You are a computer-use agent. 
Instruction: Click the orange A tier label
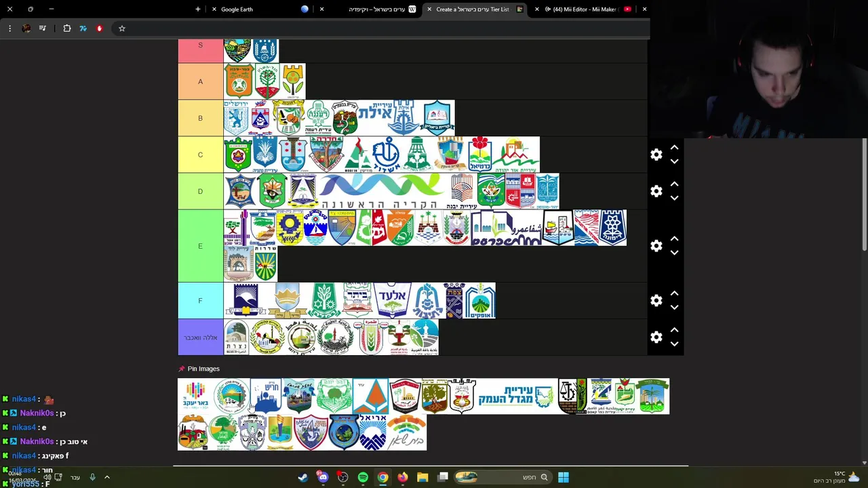201,81
